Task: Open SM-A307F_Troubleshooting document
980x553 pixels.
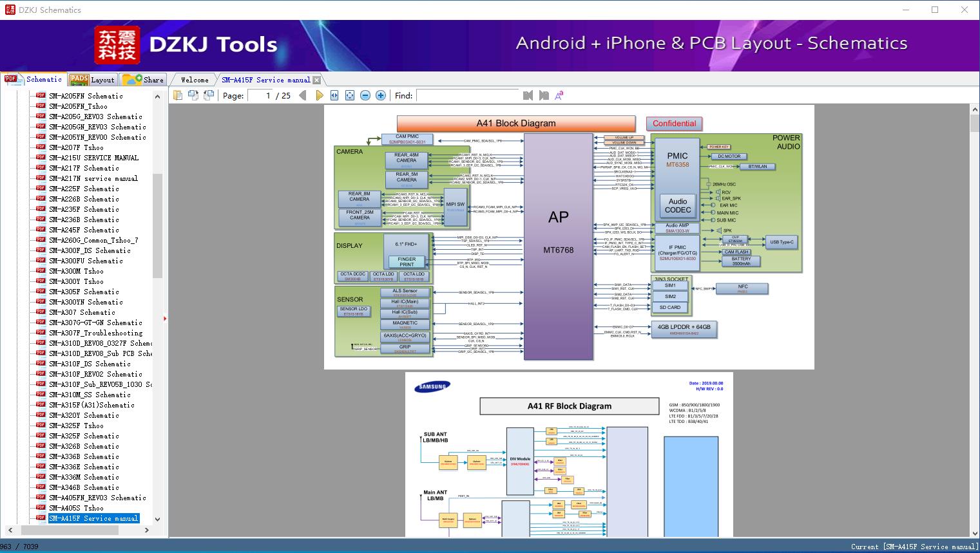Action: pos(95,333)
